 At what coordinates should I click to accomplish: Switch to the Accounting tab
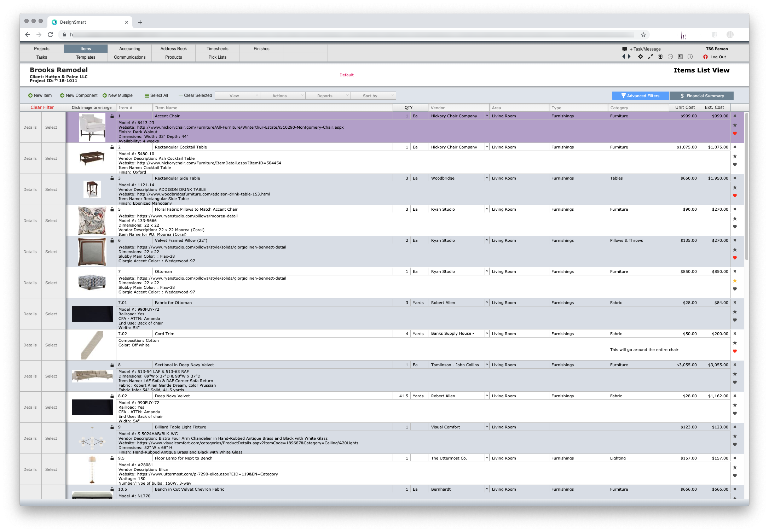coord(129,49)
